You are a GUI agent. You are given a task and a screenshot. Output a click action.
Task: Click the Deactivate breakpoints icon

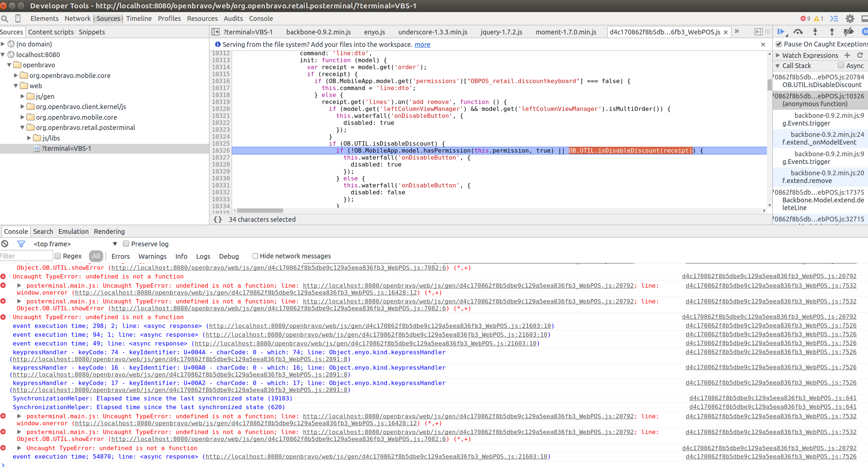848,32
